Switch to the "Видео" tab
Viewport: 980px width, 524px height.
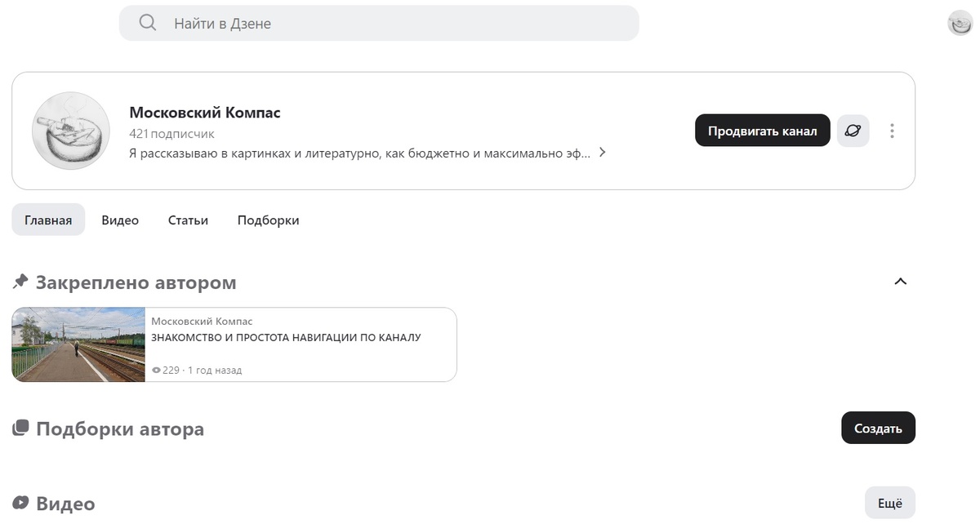click(120, 220)
